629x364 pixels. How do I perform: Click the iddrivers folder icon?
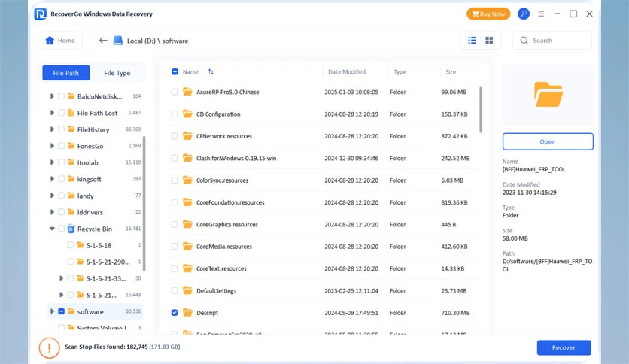pos(71,211)
